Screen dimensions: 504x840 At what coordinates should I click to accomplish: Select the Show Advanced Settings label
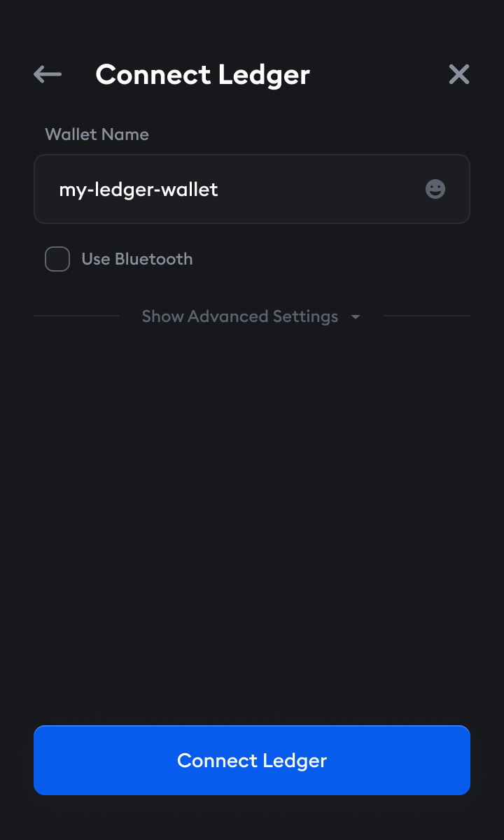click(239, 316)
